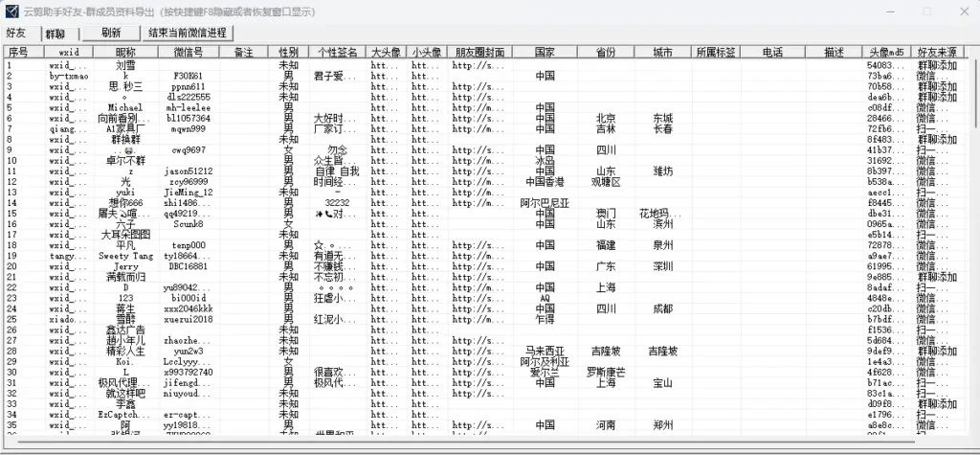Screen dimensions: 980x455
Task: Click the 城市 column header
Action: pos(662,52)
